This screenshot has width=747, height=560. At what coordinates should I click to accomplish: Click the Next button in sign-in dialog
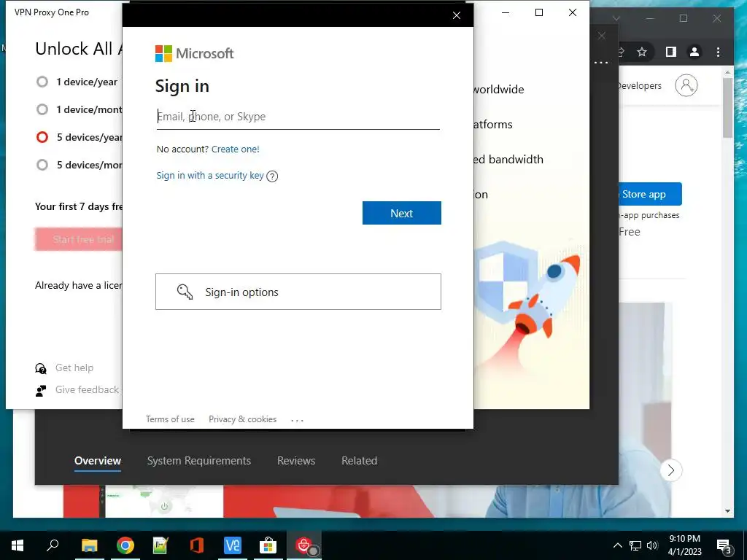(x=402, y=213)
